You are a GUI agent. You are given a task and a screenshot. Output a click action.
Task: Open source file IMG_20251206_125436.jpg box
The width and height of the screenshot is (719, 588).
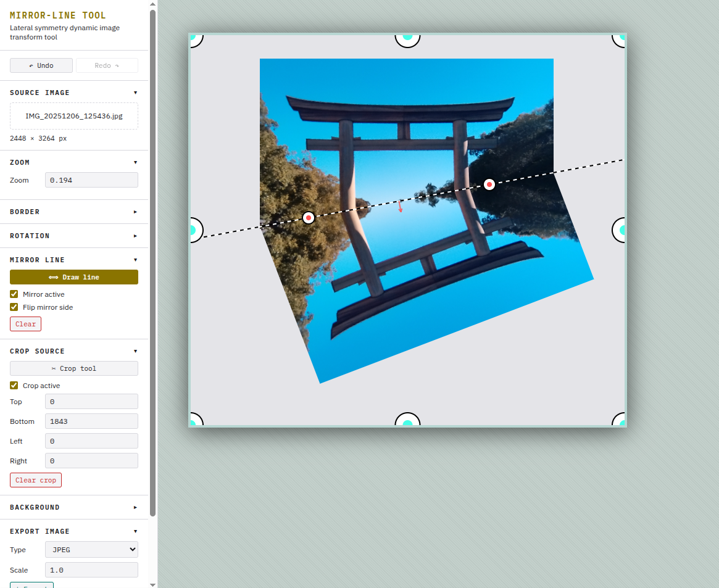click(74, 116)
